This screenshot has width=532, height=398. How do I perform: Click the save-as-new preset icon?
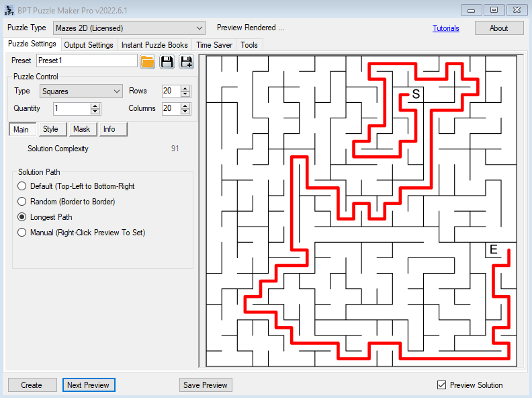click(x=186, y=61)
